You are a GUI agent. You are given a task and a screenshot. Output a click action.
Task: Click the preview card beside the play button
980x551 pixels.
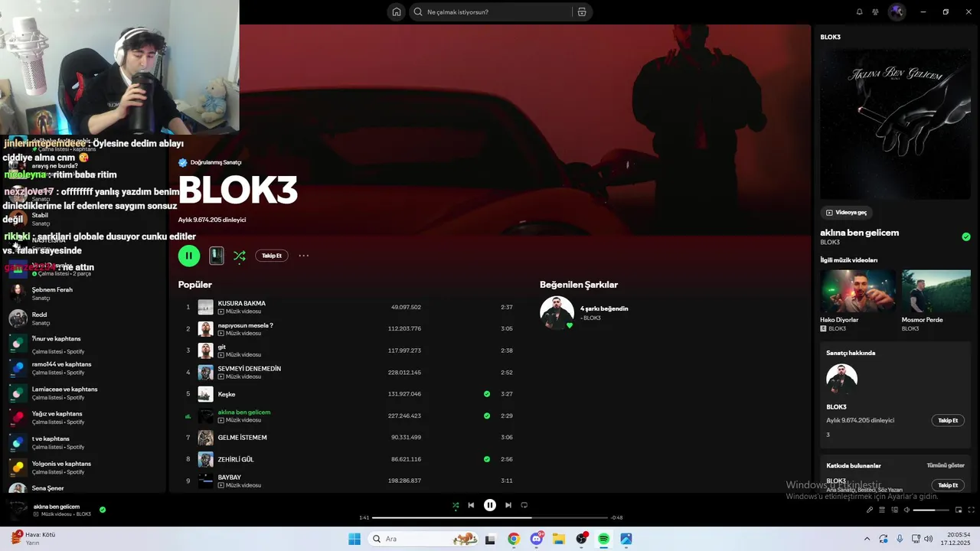217,256
